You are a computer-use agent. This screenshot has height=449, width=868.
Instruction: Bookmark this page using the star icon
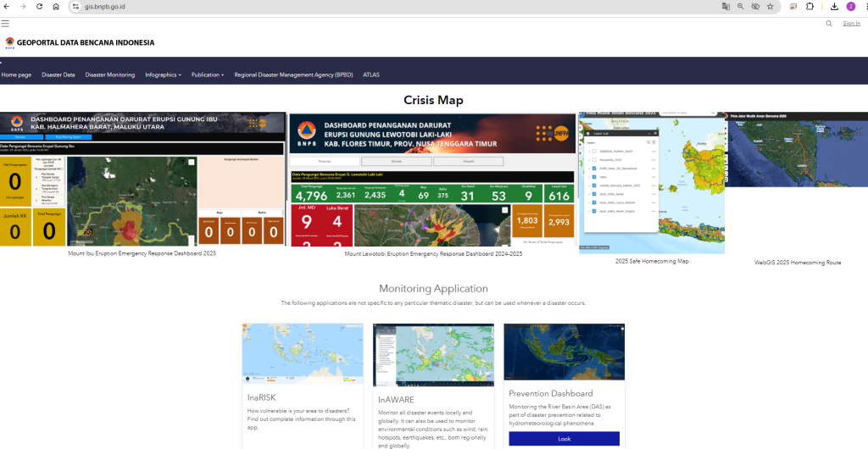coord(770,6)
